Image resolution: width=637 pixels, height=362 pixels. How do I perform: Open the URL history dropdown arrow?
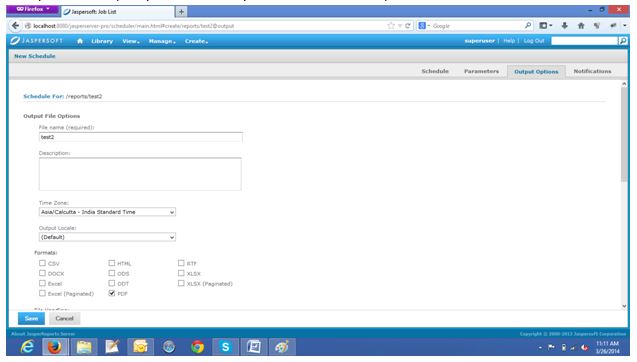click(x=400, y=26)
